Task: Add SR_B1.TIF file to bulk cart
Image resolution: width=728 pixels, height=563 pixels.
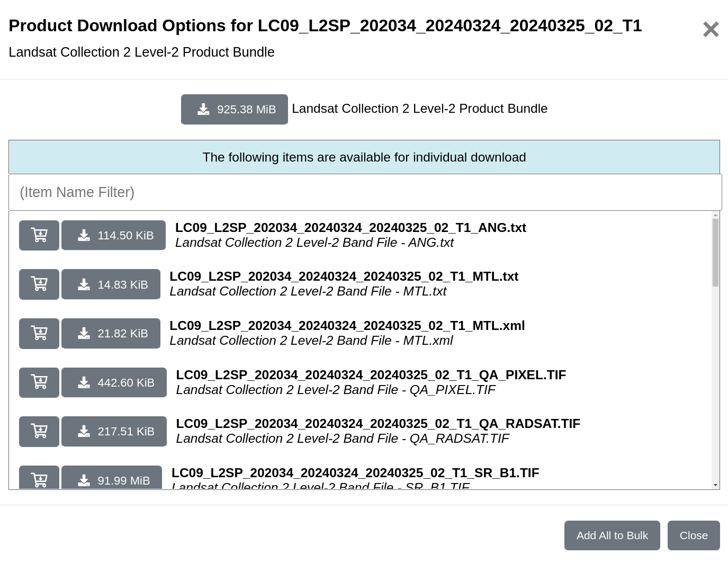Action: coord(39,477)
